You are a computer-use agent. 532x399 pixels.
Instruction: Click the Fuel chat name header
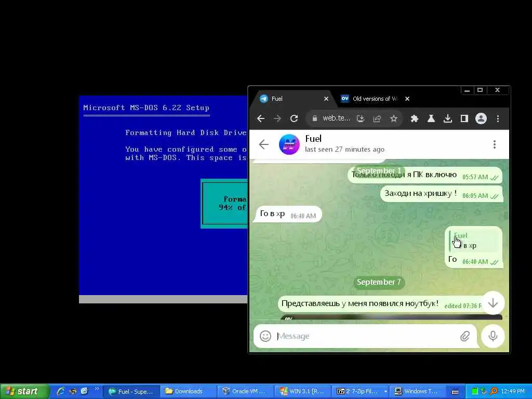pos(313,139)
